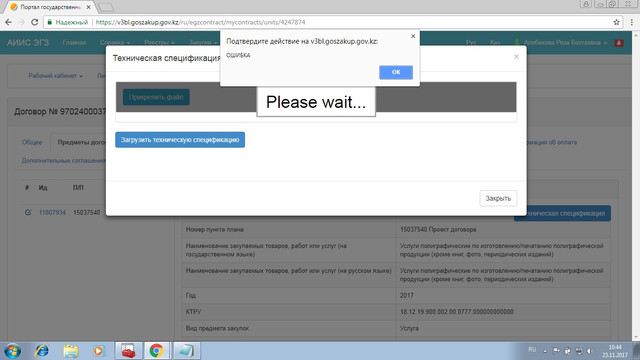
Task: Click OK in the error alert
Action: [396, 72]
